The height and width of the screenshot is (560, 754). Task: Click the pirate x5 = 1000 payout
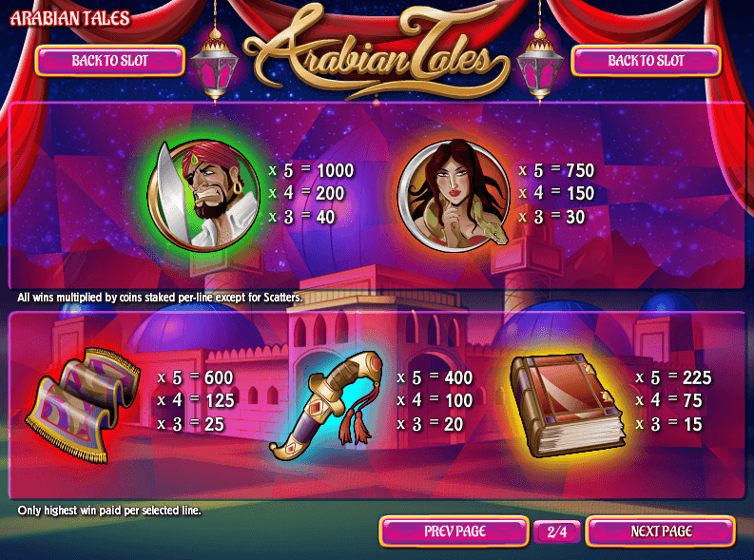pos(311,170)
